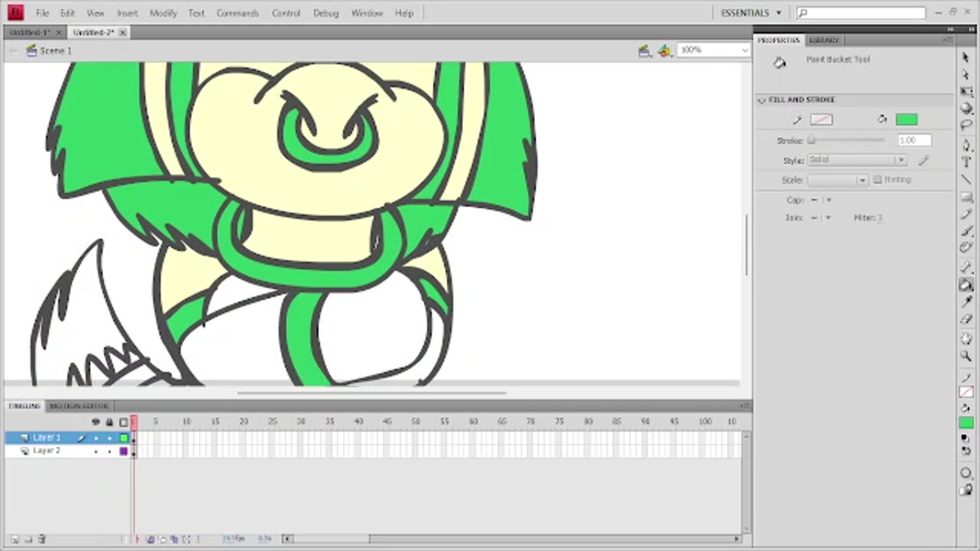
Task: Open the Commands menu
Action: (237, 13)
